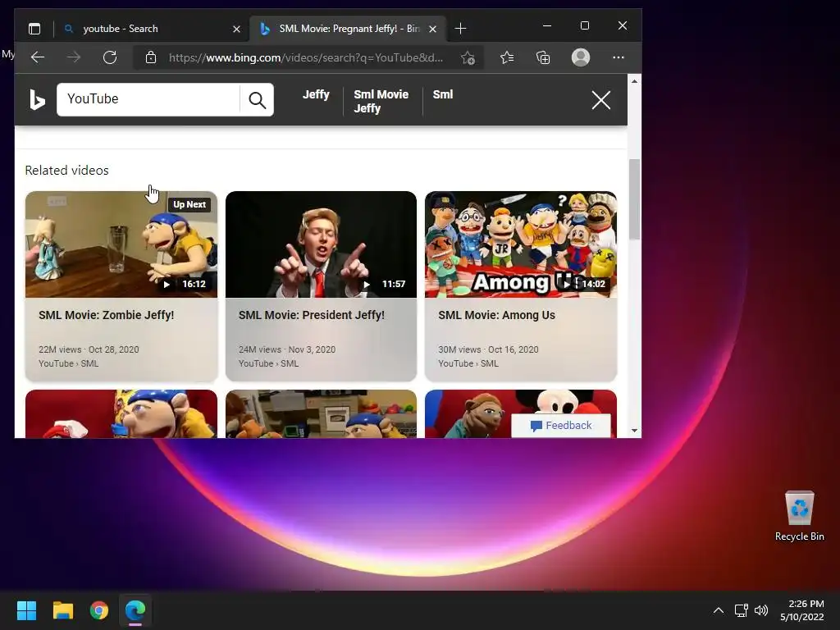Viewport: 840px width, 630px height.
Task: Click title 'SML Movie: Zombie Jeffy!'
Action: coord(106,315)
